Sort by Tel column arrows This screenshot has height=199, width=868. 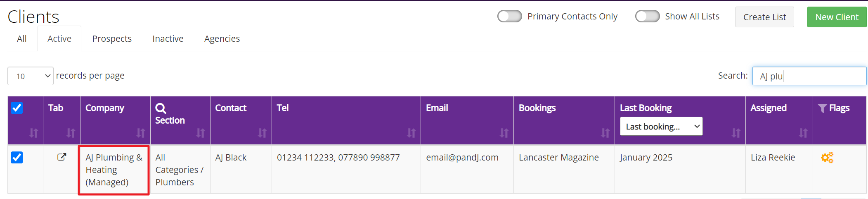point(411,133)
